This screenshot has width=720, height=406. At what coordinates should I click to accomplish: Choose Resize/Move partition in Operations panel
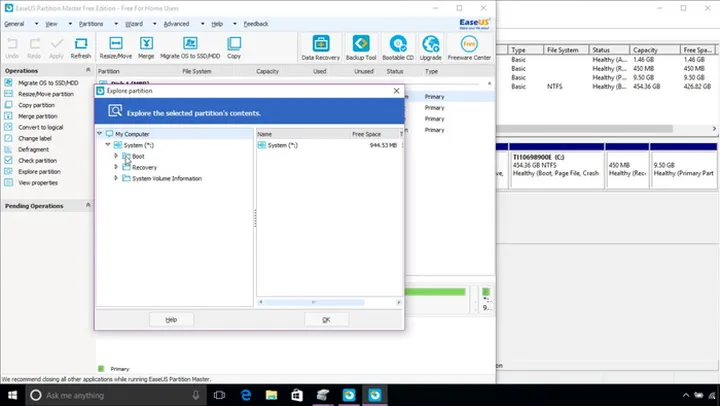point(45,94)
